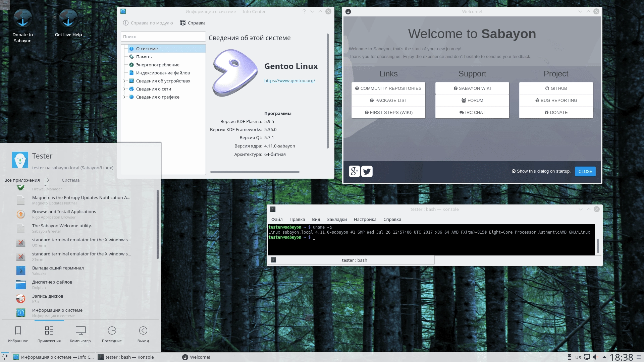Click the us keyboard layout indicator
This screenshot has width=644, height=362.
pos(578,357)
